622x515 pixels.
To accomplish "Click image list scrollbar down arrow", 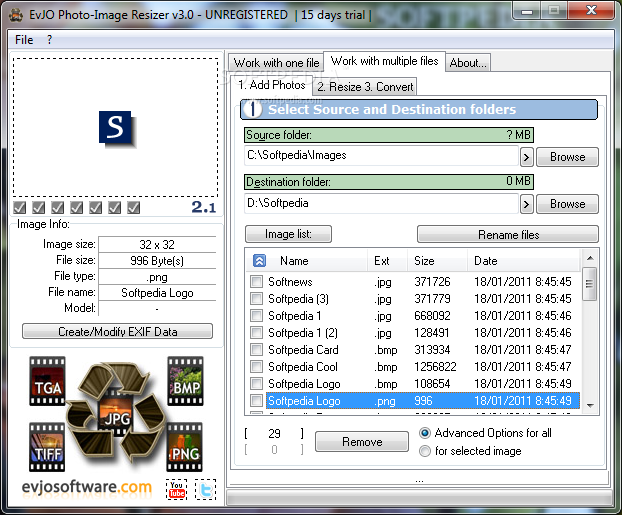I will click(590, 405).
